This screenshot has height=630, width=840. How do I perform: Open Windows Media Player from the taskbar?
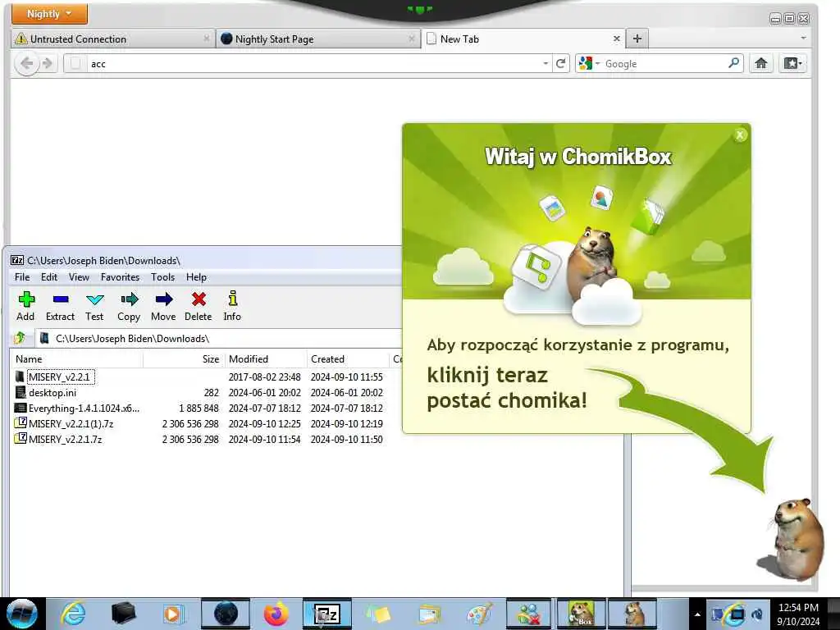click(174, 614)
